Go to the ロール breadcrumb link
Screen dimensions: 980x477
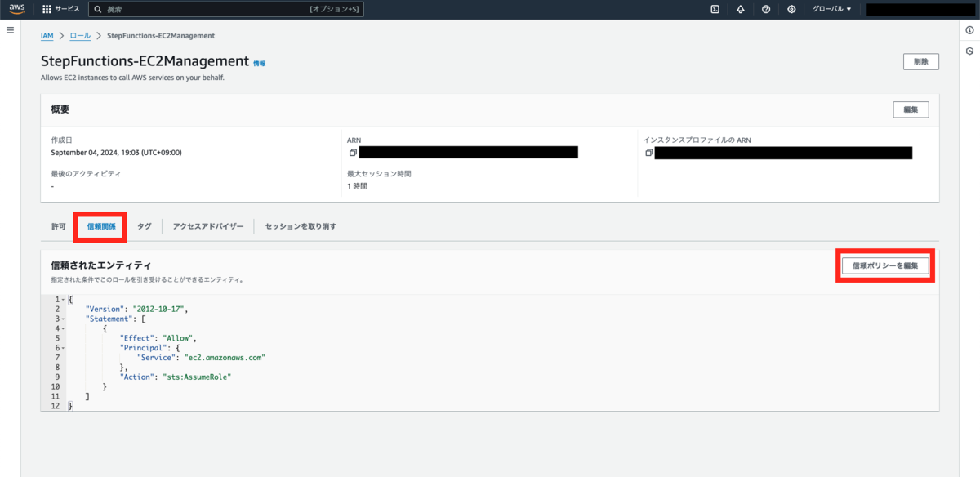(81, 36)
